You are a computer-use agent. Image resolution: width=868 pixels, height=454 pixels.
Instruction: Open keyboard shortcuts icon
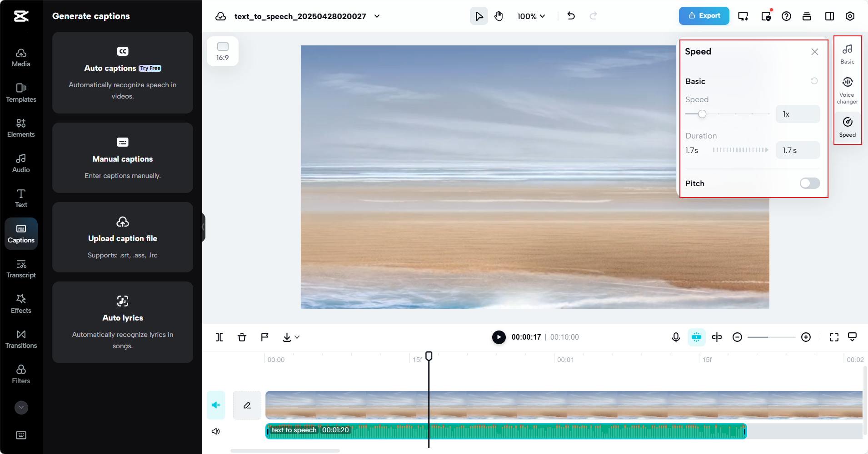point(21,435)
